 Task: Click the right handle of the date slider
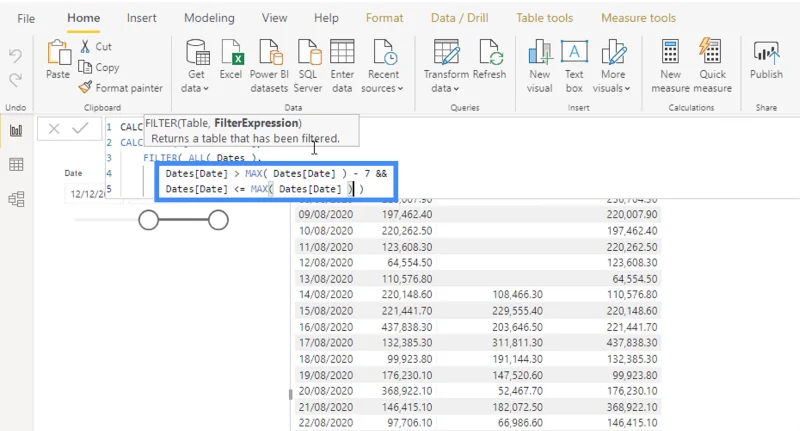[x=218, y=220]
